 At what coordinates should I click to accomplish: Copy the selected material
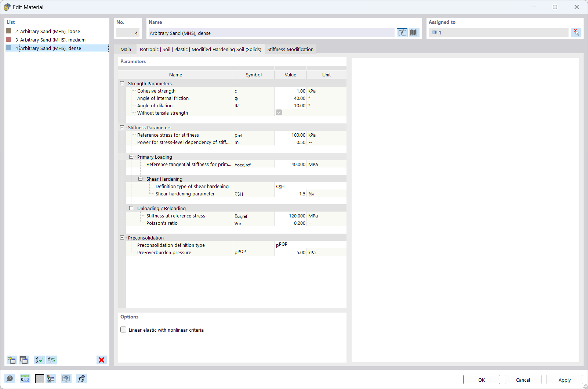tap(24, 360)
